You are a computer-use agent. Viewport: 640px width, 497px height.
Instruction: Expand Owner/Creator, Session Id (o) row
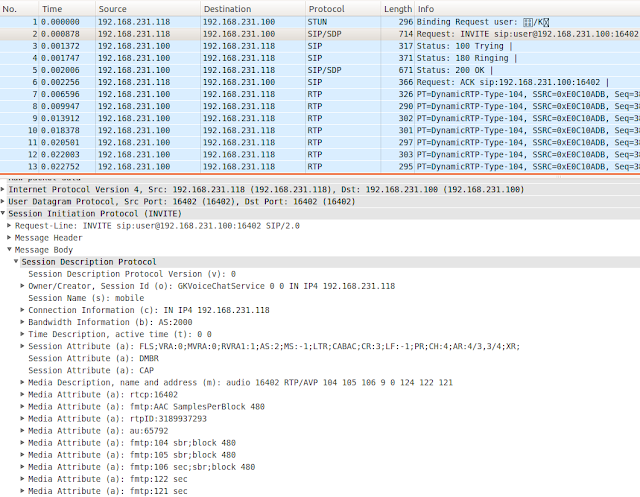point(22,286)
